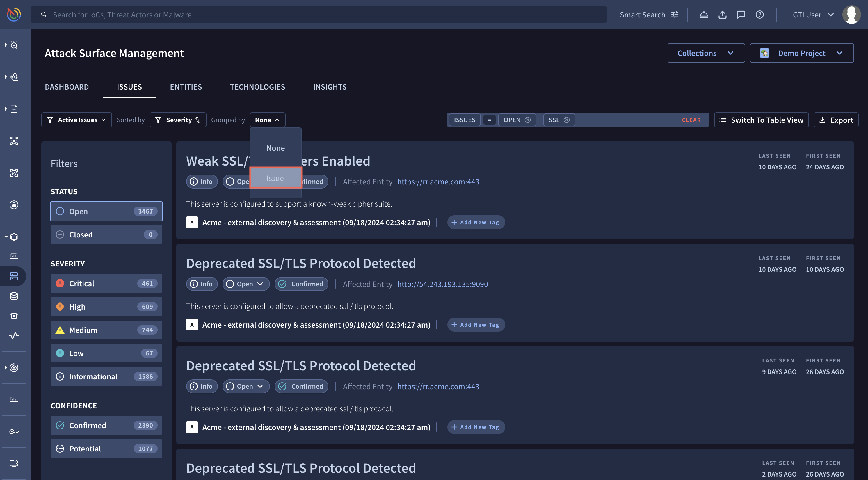Remove the OPEN filter chip
Viewport: 868px width, 480px height.
528,120
